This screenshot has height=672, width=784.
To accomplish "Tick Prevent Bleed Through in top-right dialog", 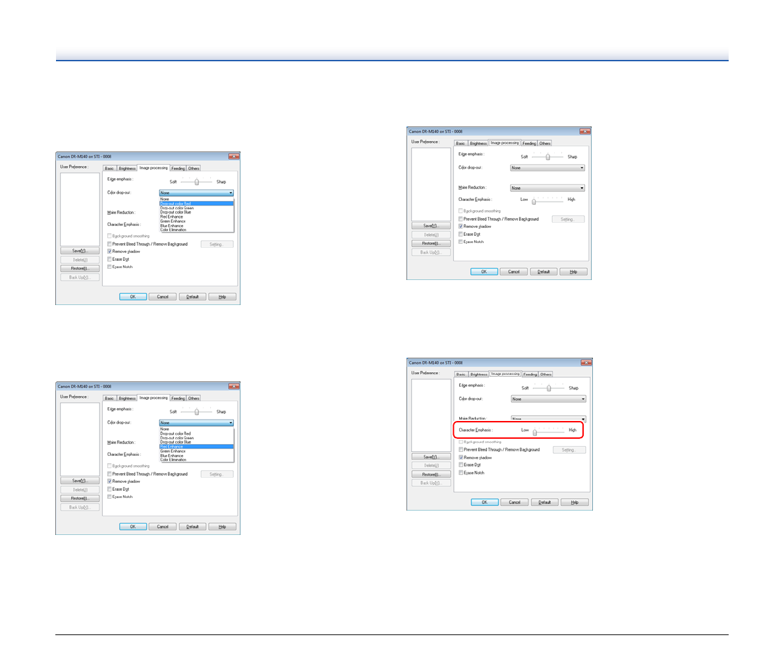I will click(x=461, y=219).
